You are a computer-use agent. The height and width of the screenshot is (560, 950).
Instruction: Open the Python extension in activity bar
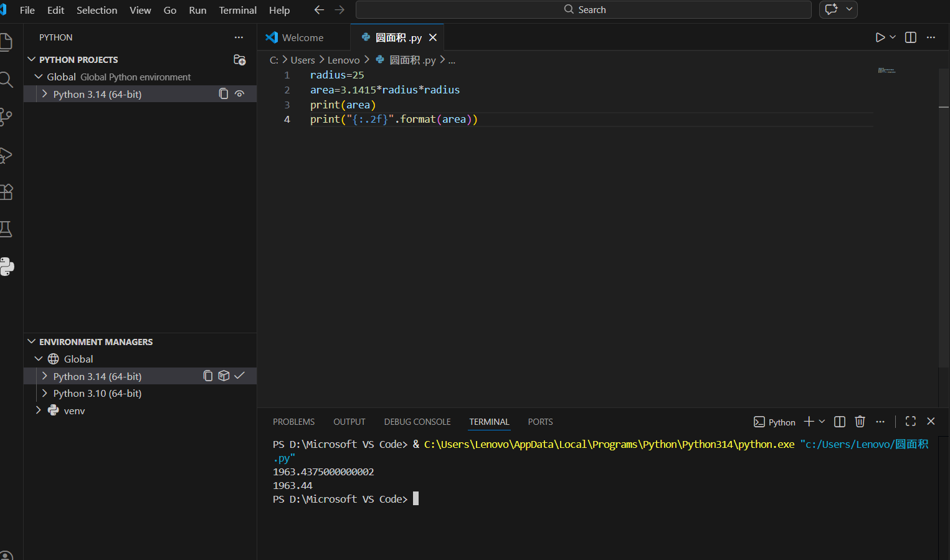7,267
